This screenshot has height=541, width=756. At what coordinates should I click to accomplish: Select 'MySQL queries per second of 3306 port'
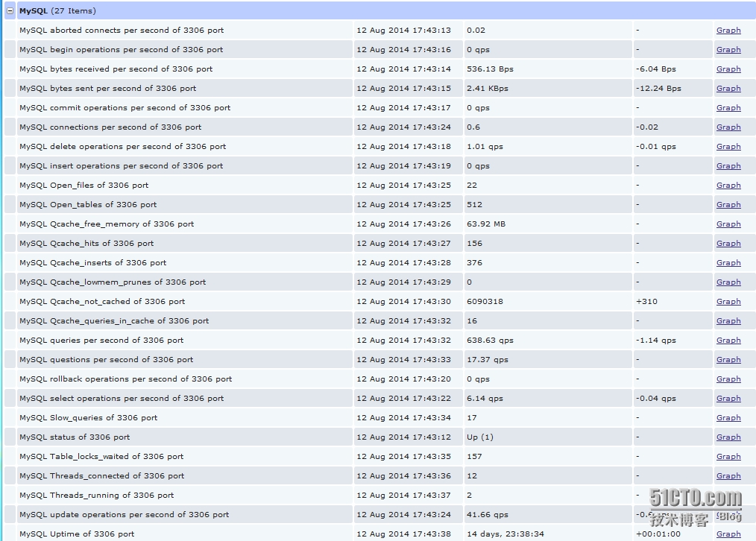pyautogui.click(x=101, y=340)
